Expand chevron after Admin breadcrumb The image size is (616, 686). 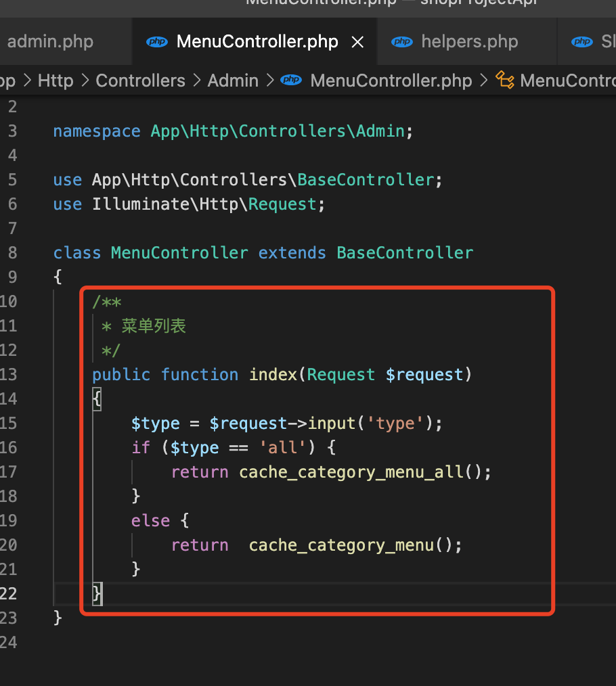(269, 81)
